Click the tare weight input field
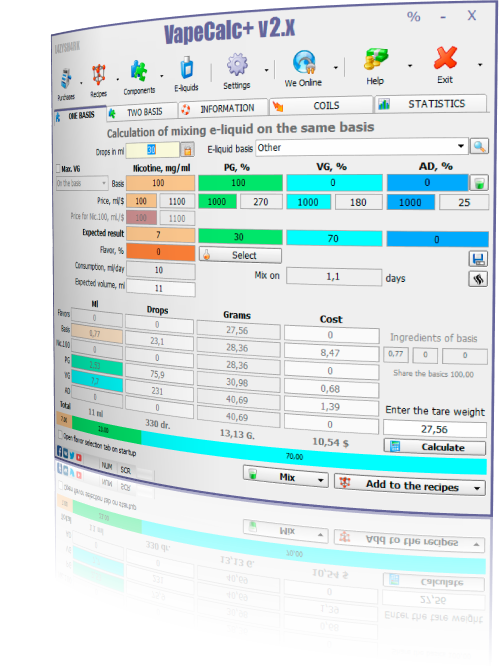 pyautogui.click(x=435, y=429)
